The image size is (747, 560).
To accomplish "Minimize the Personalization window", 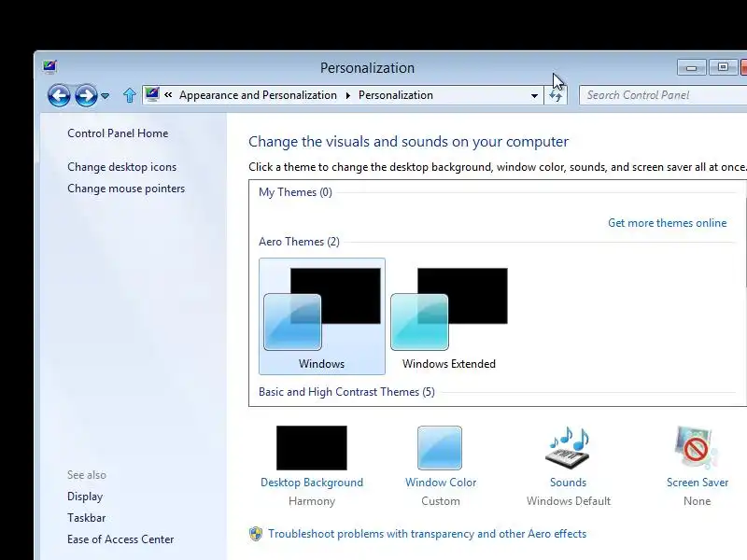I will point(691,67).
